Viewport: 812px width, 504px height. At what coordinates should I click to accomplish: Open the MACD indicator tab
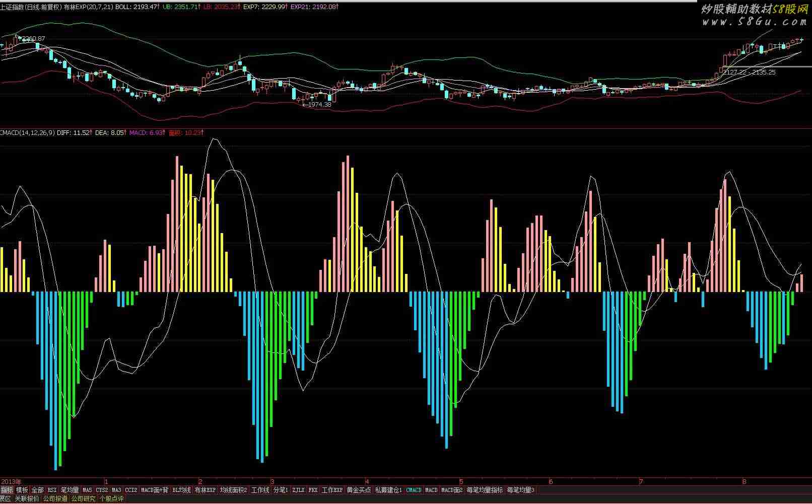[431, 490]
